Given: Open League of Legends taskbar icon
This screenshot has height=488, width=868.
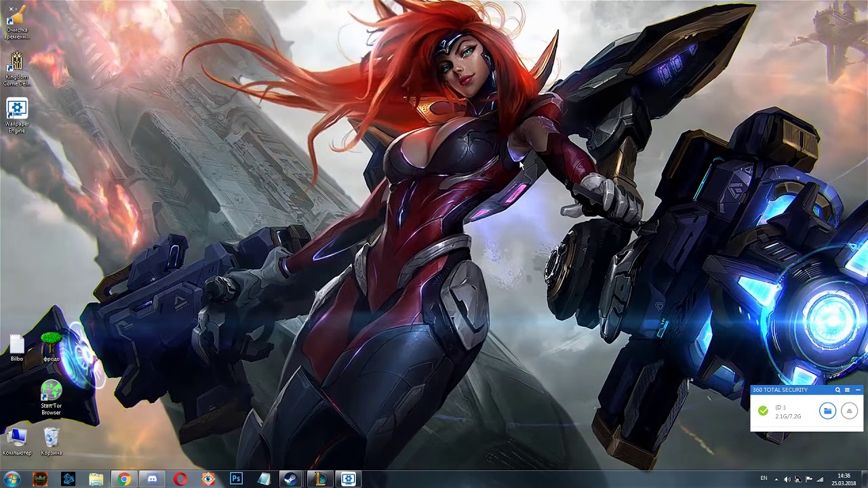Looking at the screenshot, I should [319, 479].
